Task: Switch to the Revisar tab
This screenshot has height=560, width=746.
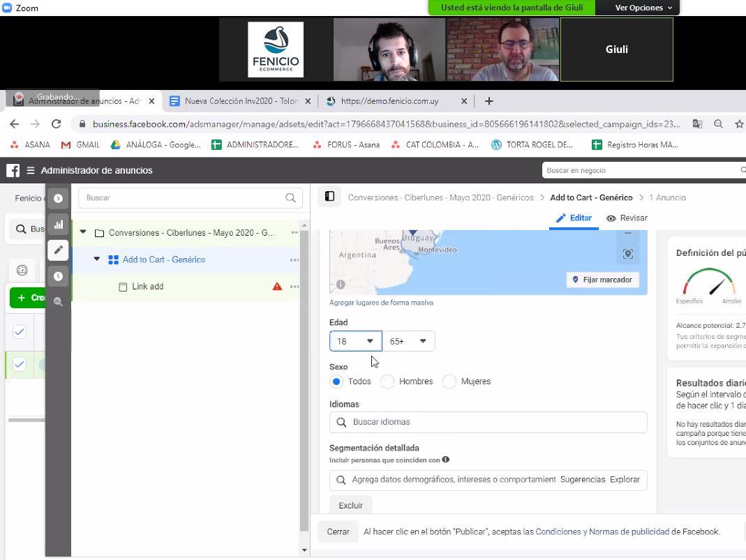Action: pyautogui.click(x=627, y=218)
